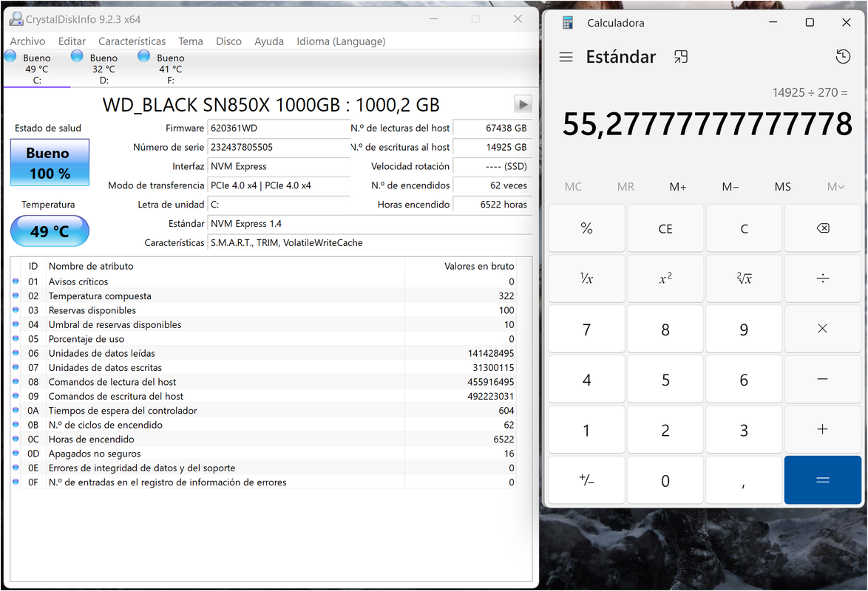The width and height of the screenshot is (868, 591).
Task: Select drive F: Bueno 41 °C
Action: pyautogui.click(x=171, y=69)
